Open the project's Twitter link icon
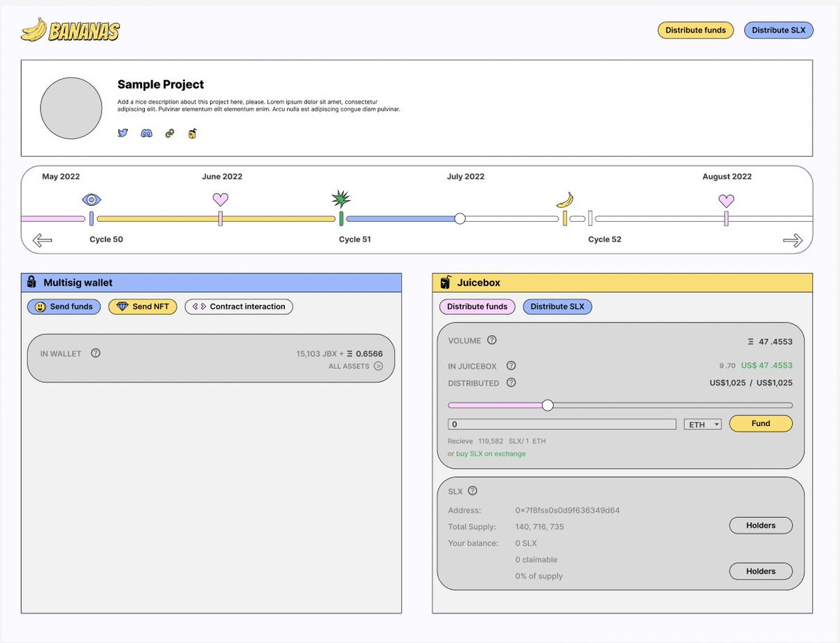The image size is (840, 643). (x=122, y=133)
